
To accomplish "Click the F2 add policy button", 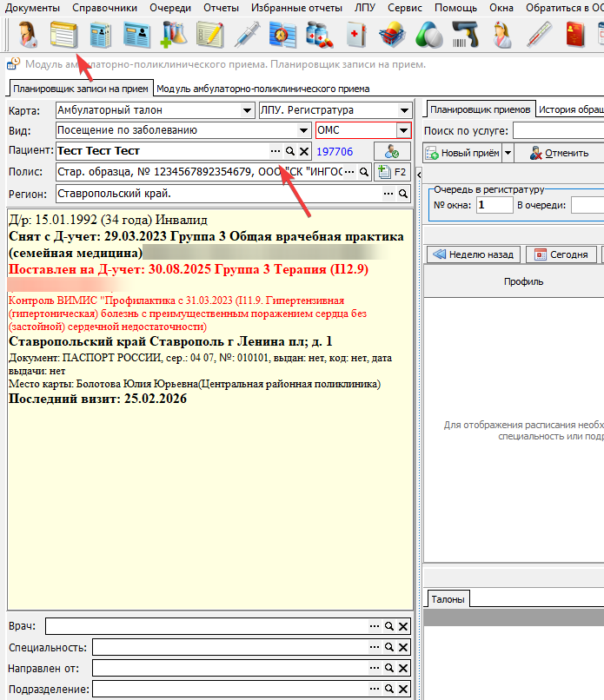I will tap(392, 172).
